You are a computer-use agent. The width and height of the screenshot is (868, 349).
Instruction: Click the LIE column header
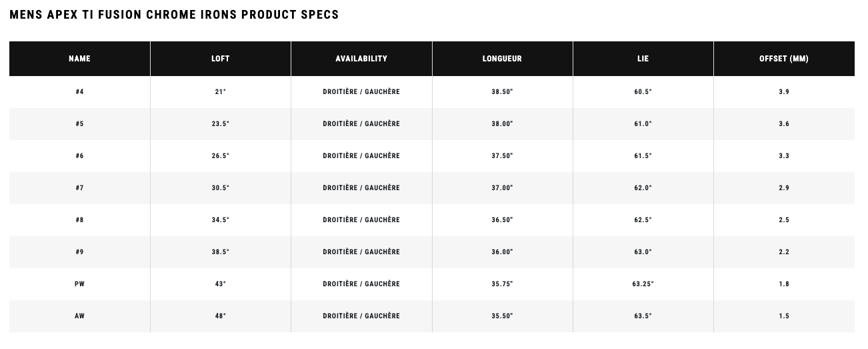click(643, 59)
